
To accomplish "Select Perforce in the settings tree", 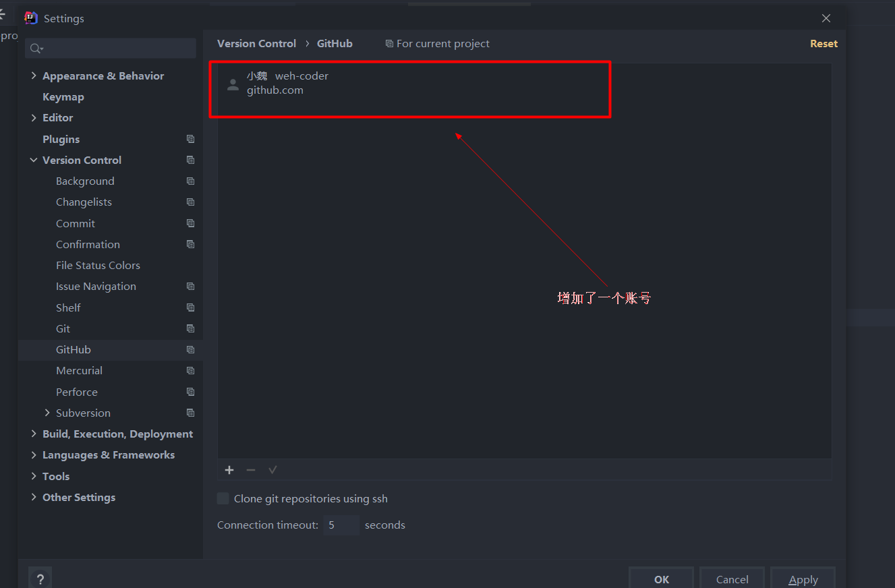I will 77,392.
